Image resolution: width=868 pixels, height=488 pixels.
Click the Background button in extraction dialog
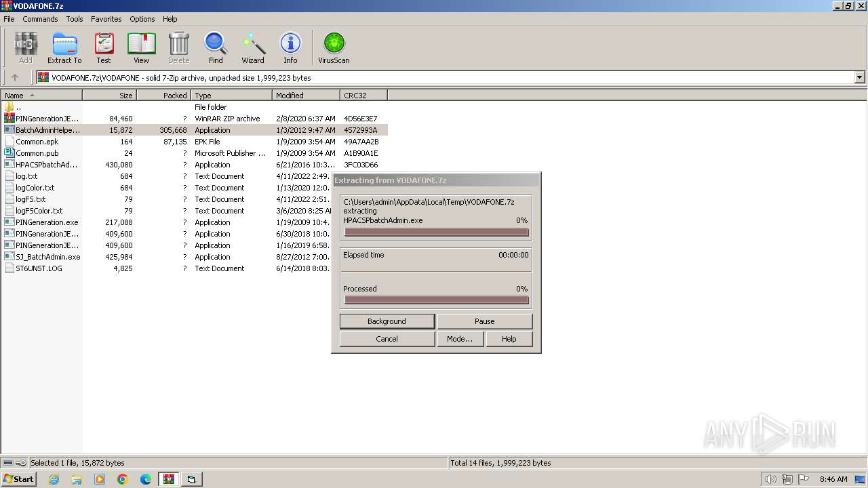pyautogui.click(x=387, y=321)
